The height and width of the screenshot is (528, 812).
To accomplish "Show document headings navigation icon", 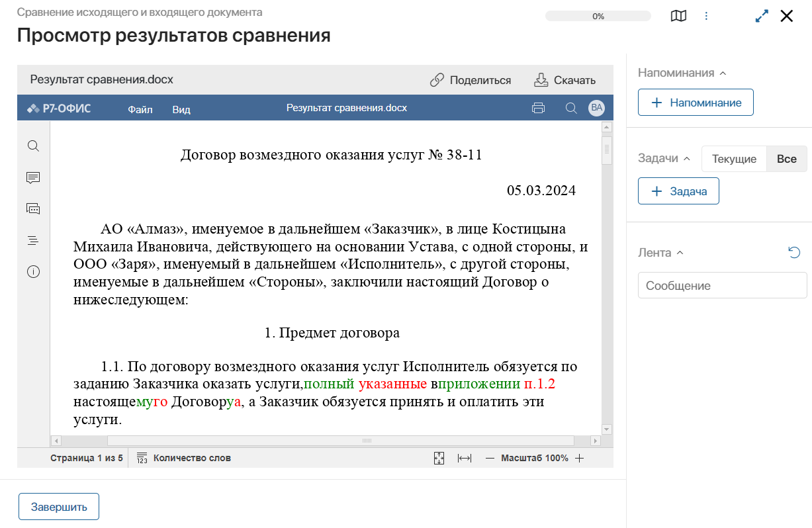I will click(x=33, y=240).
